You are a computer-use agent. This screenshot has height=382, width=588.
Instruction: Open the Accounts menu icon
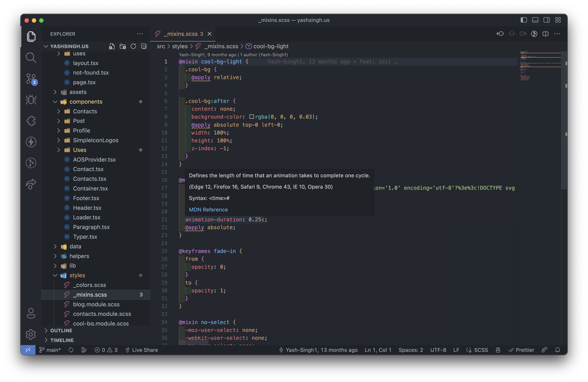tap(31, 313)
